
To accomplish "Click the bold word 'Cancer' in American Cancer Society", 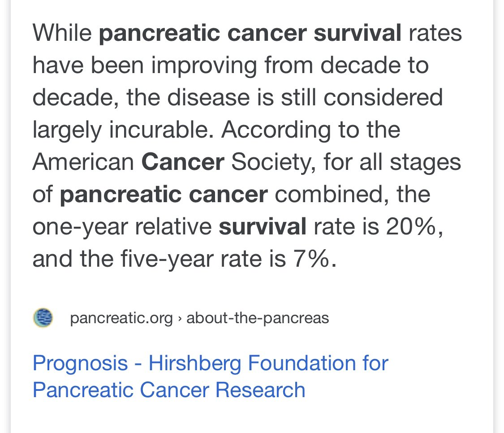I will click(183, 162).
